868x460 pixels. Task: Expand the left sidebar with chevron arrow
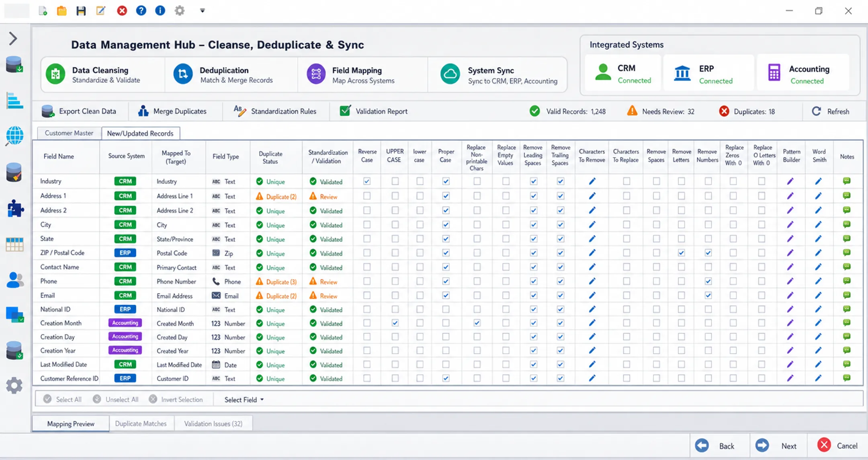tap(13, 39)
